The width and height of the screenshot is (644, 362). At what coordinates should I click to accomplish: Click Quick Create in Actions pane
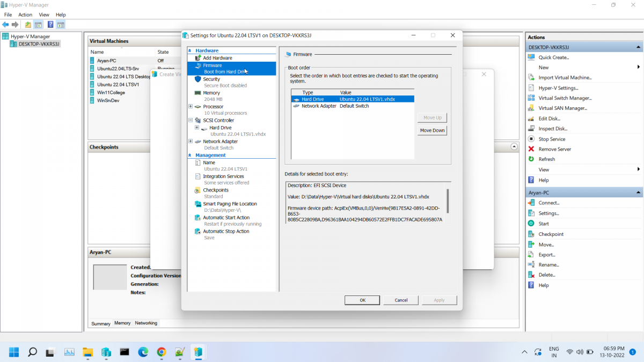pos(553,57)
